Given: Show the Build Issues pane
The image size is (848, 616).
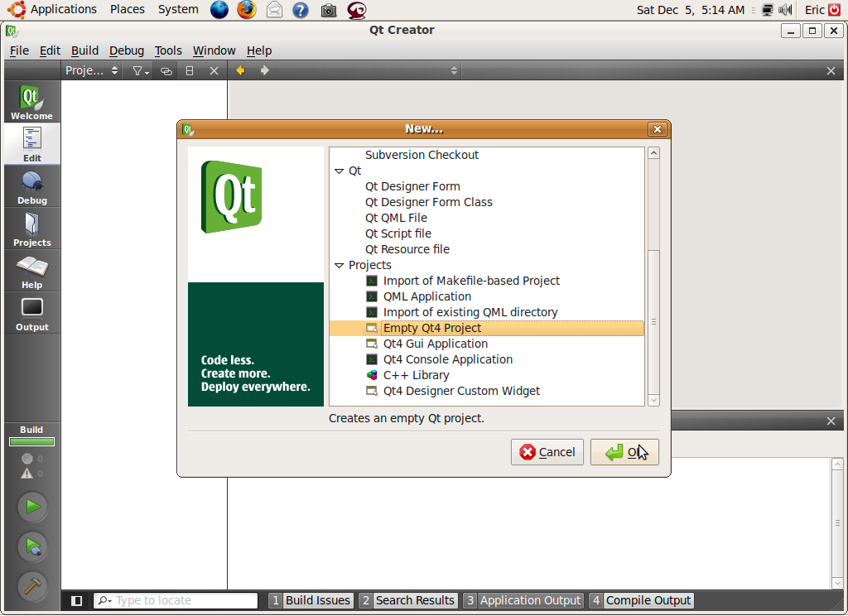Looking at the screenshot, I should pyautogui.click(x=311, y=600).
